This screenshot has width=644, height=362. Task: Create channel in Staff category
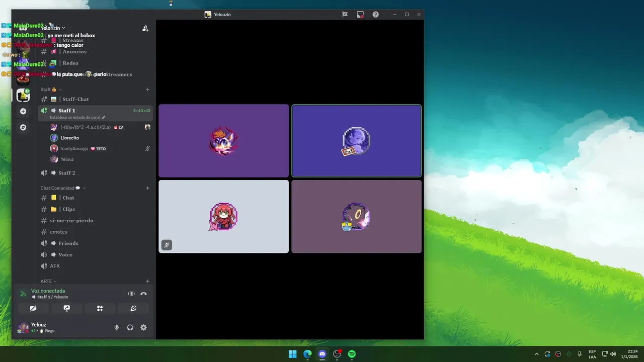[147, 89]
